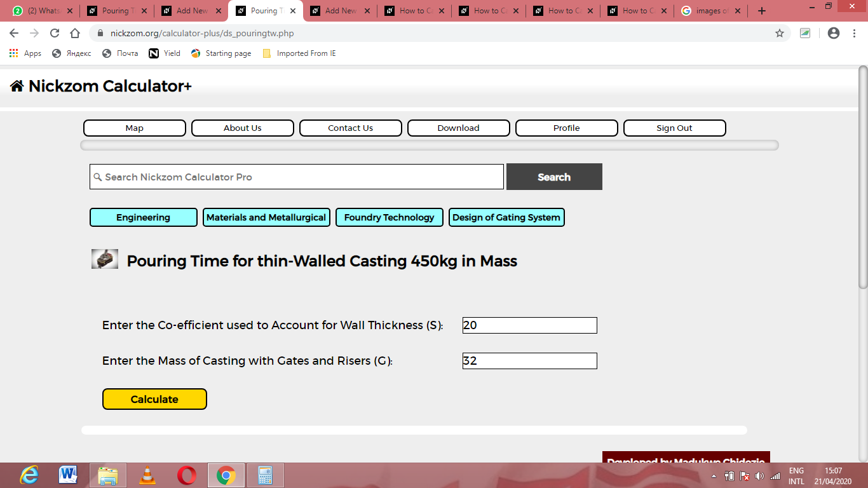Open the Starting page bookmark

(x=221, y=53)
